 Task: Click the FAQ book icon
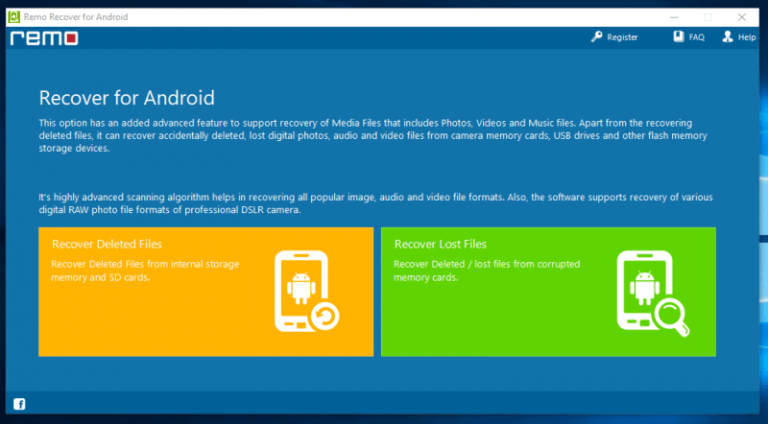pyautogui.click(x=678, y=37)
